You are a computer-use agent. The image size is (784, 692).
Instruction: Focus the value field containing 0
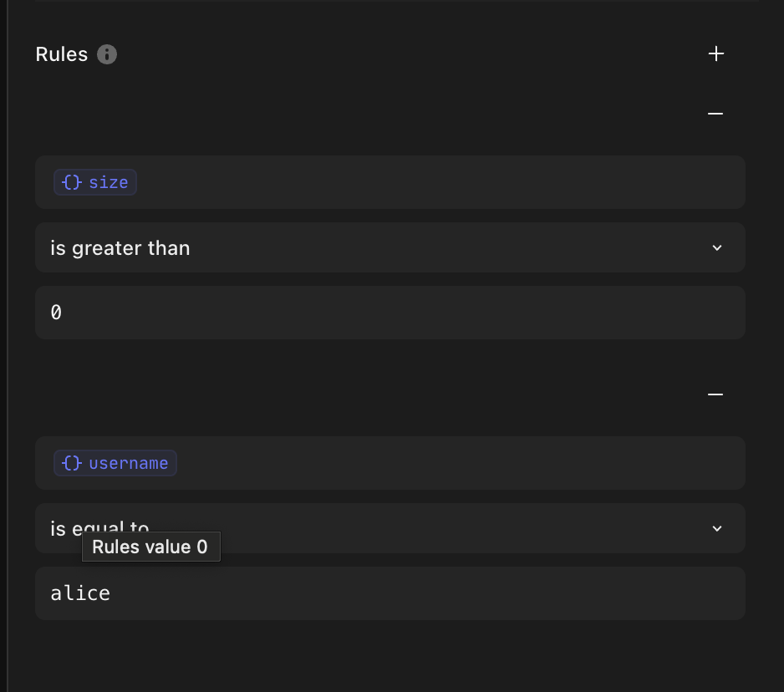[390, 313]
